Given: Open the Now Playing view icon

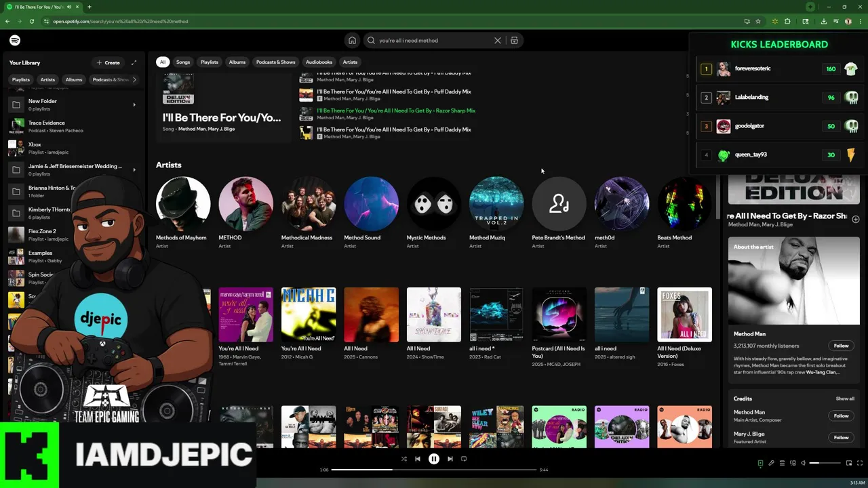Looking at the screenshot, I should click(x=760, y=463).
